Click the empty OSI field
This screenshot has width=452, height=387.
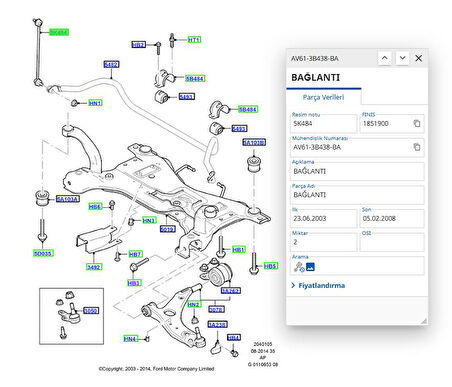click(392, 242)
